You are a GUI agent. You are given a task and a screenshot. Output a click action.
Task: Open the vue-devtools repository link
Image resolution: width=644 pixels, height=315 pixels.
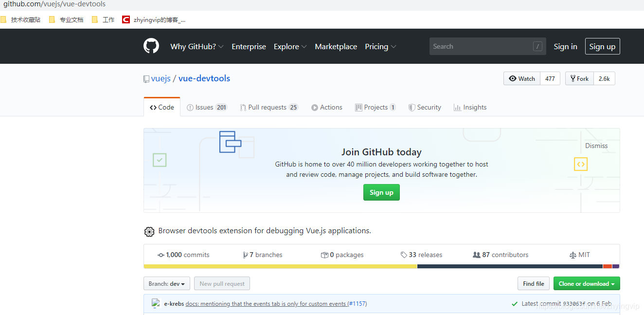click(204, 78)
